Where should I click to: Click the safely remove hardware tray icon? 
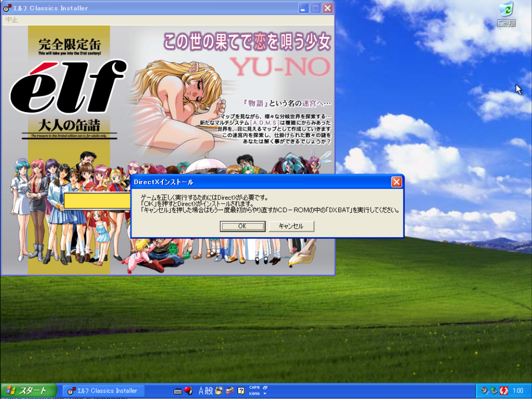494,391
